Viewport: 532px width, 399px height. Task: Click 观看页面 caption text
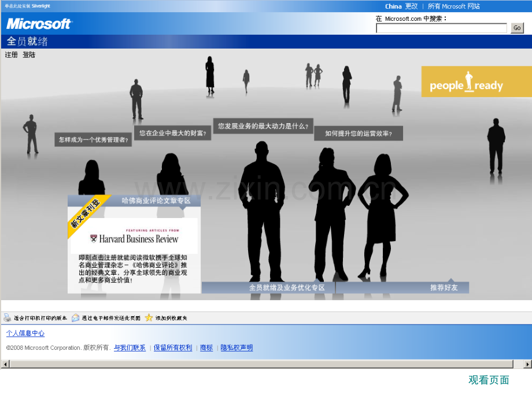489,380
